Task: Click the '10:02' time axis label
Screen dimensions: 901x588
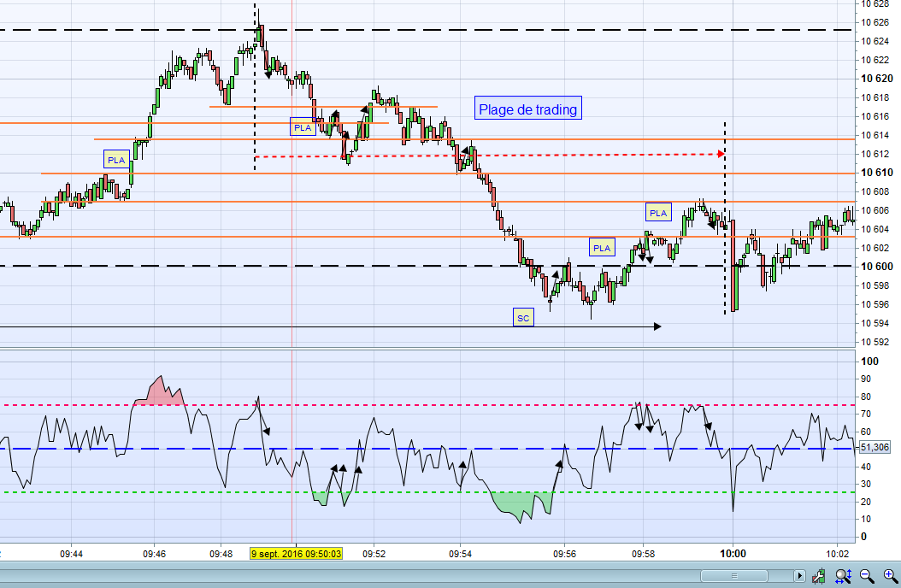Action: pyautogui.click(x=837, y=554)
